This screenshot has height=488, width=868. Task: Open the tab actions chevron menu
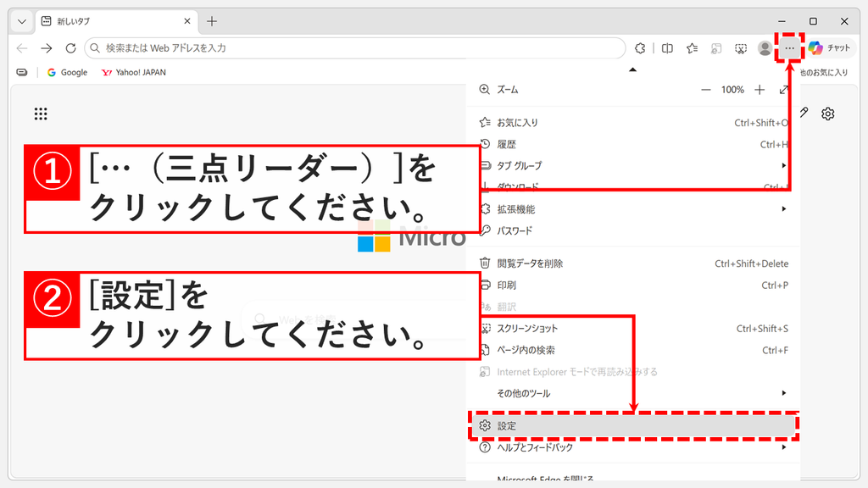click(21, 21)
